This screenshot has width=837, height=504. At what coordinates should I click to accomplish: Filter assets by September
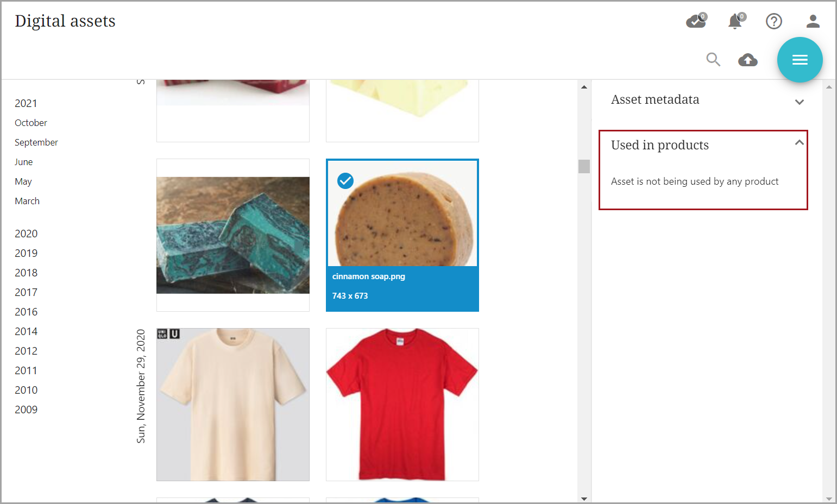click(36, 142)
